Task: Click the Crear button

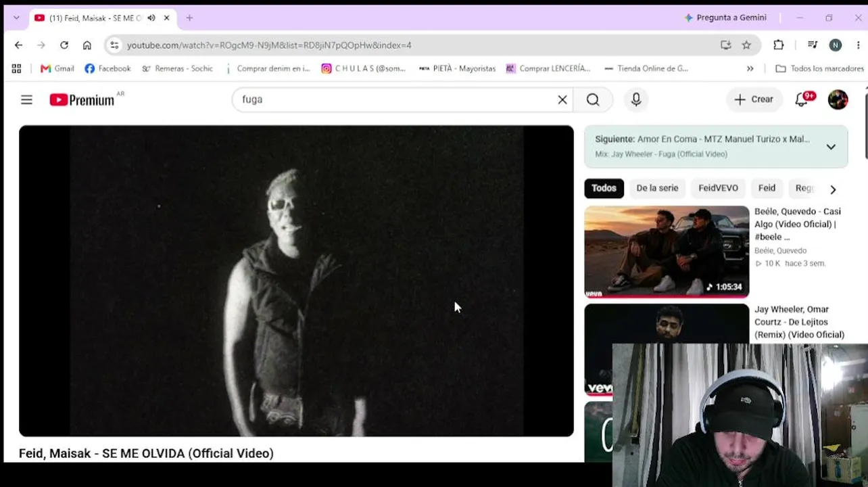Action: [x=754, y=99]
